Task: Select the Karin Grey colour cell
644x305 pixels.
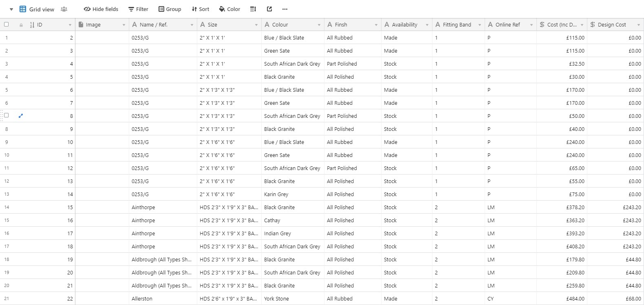Action: coord(293,194)
